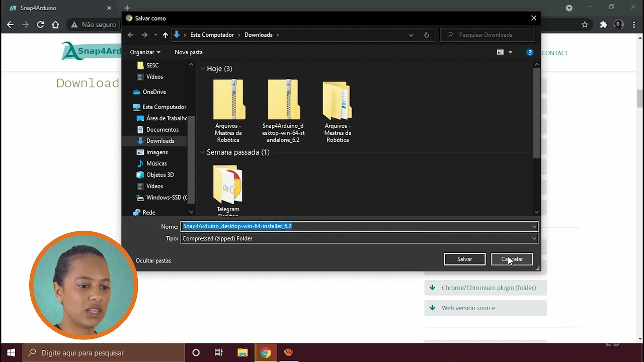The image size is (644, 362).
Task: Close the Snap4Arduino browser tab
Action: (109, 8)
